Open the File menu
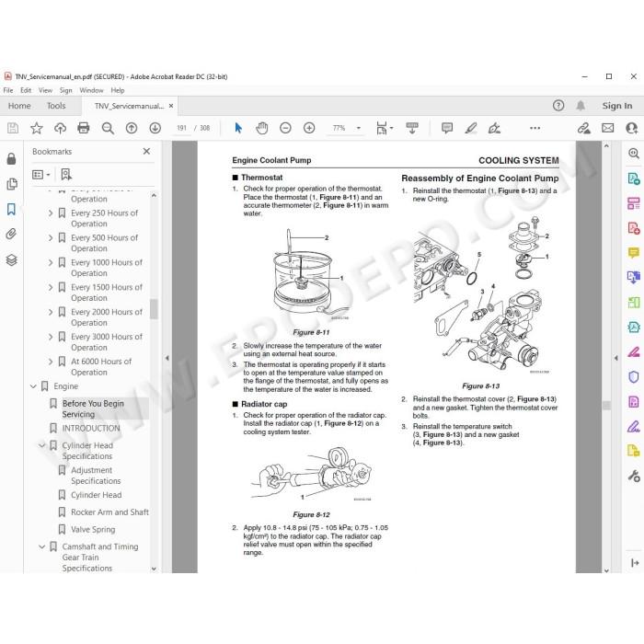Image resolution: width=644 pixels, height=644 pixels. [x=8, y=90]
